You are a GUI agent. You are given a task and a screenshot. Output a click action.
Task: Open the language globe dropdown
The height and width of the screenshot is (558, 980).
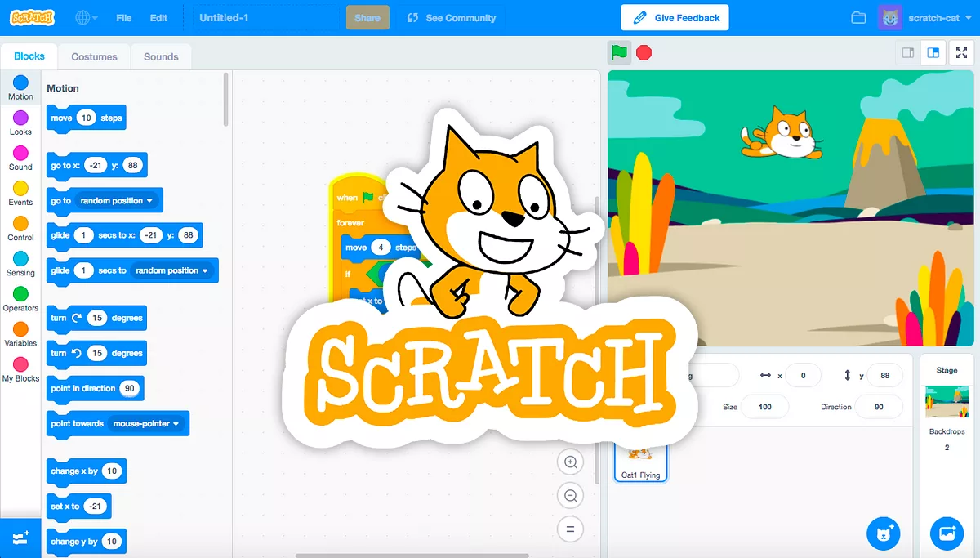pos(86,18)
